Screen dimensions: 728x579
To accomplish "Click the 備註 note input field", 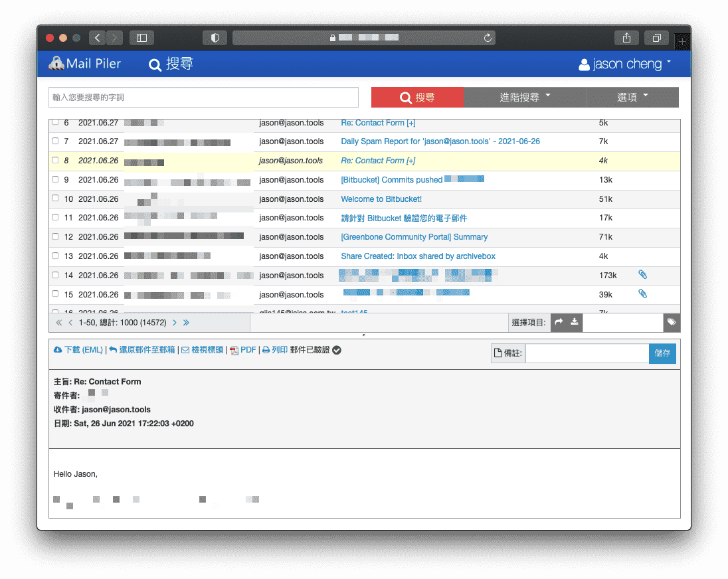I will click(587, 353).
